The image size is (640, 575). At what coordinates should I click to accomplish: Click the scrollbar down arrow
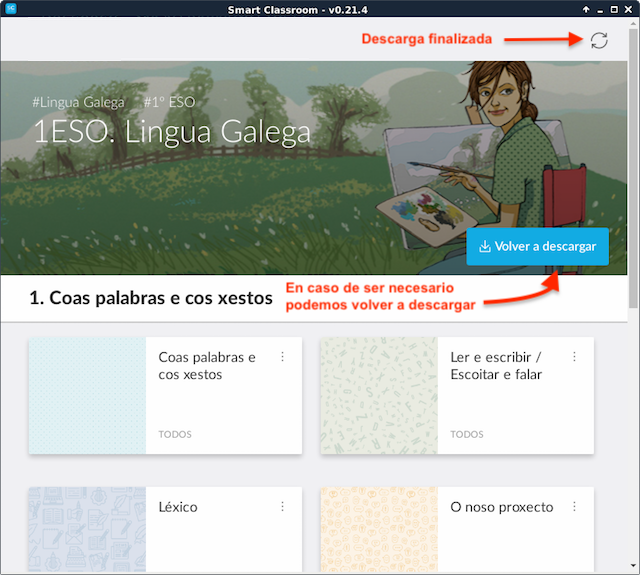click(x=633, y=566)
